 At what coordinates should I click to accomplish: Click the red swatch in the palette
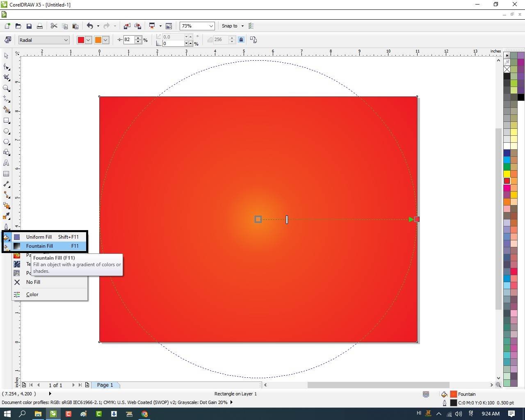(507, 181)
